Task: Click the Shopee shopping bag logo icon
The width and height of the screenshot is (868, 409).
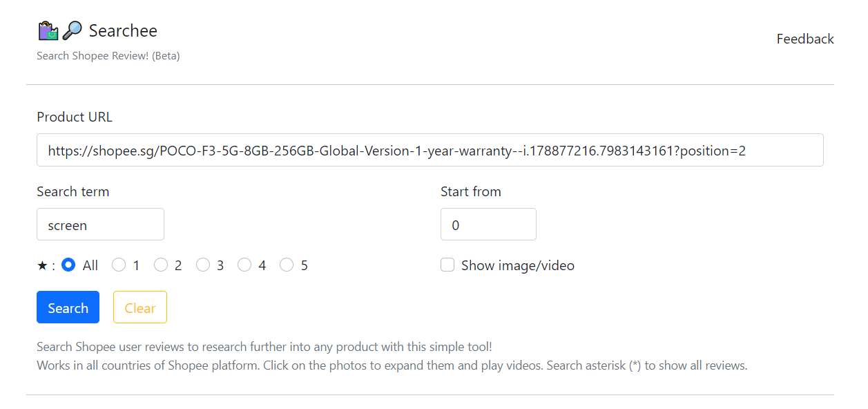Action: pos(48,31)
